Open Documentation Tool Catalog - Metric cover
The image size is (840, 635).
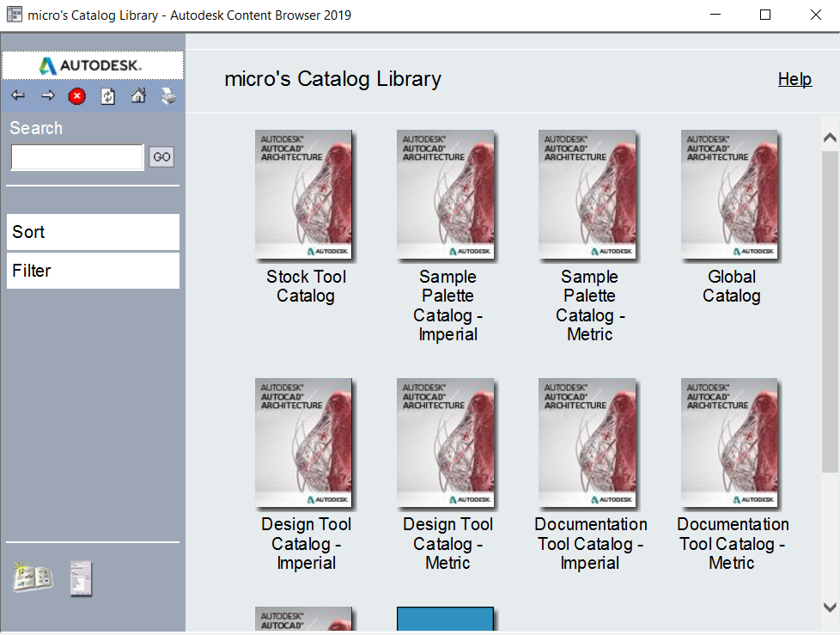pos(729,443)
